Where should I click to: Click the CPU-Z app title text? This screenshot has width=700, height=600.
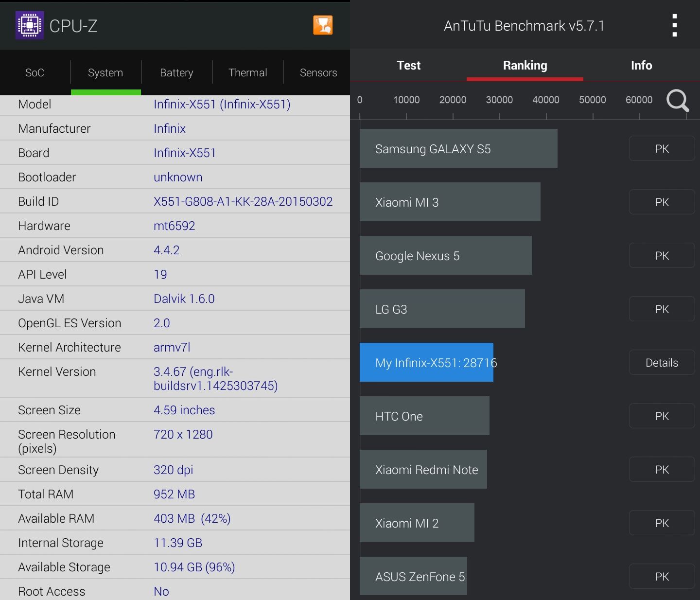coord(73,26)
